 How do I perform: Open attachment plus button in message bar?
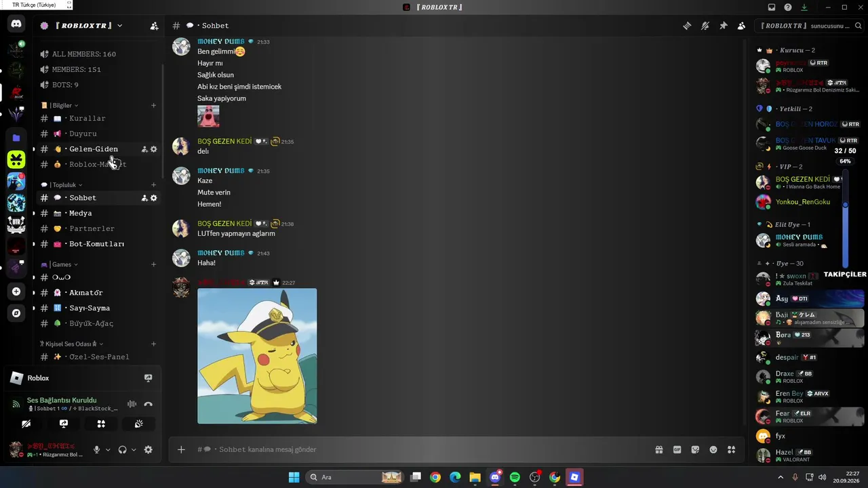[x=181, y=449]
